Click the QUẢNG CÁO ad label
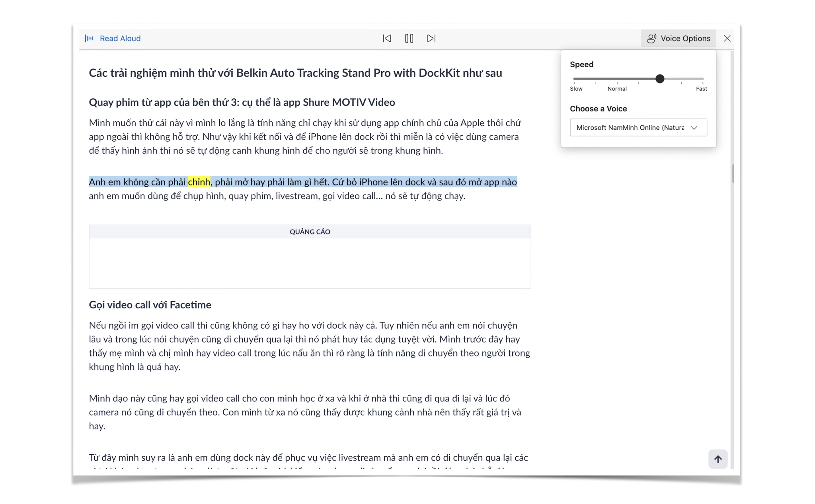Image resolution: width=815 pixels, height=504 pixels. 310,232
